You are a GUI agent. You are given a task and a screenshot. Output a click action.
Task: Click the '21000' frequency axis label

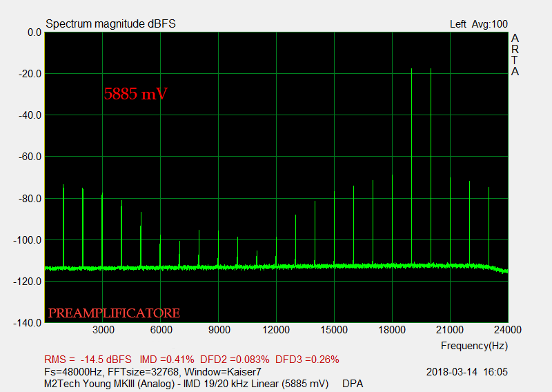(x=450, y=330)
